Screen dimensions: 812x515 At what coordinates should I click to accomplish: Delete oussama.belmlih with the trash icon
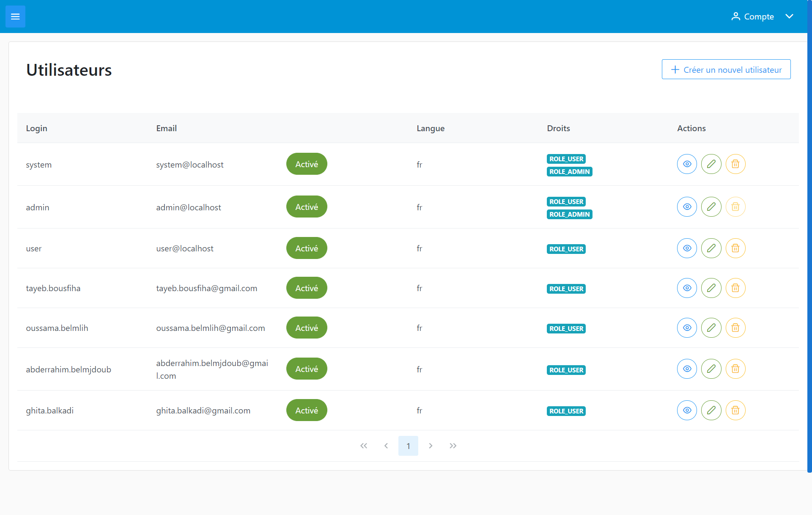coord(735,327)
